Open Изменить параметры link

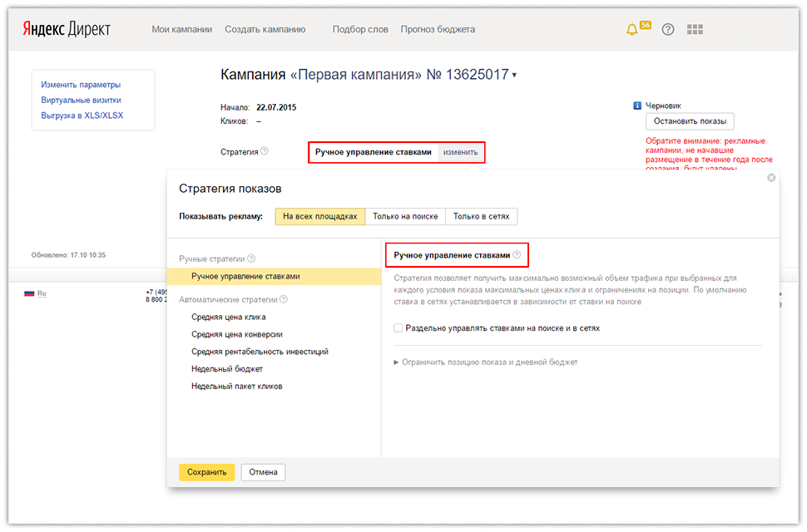[x=81, y=84]
